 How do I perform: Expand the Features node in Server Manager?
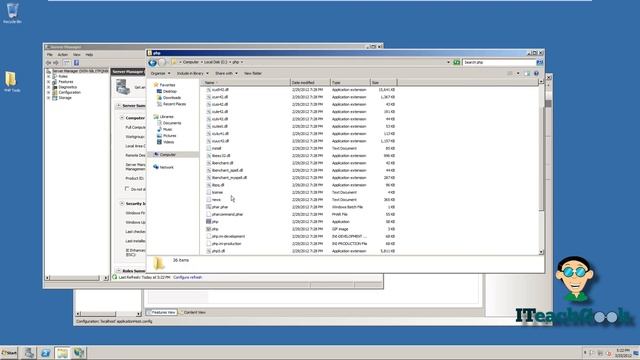(x=49, y=82)
